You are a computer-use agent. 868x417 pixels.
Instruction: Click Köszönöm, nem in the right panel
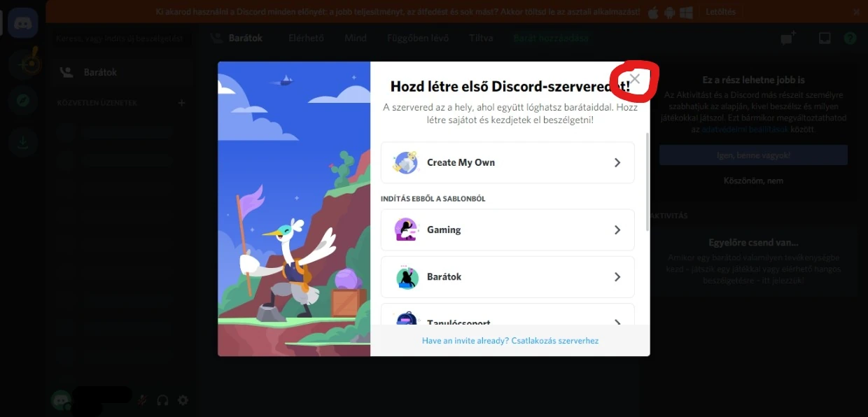tap(753, 181)
